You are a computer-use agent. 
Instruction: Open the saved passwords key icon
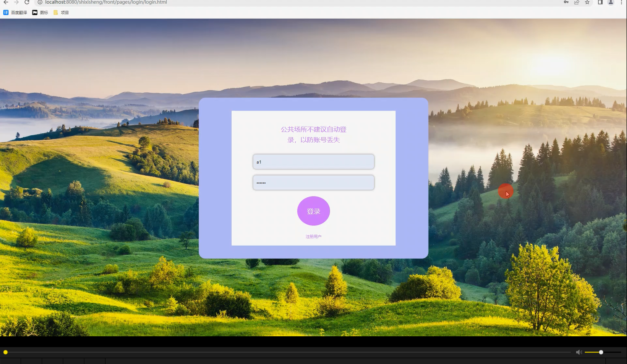tap(566, 2)
